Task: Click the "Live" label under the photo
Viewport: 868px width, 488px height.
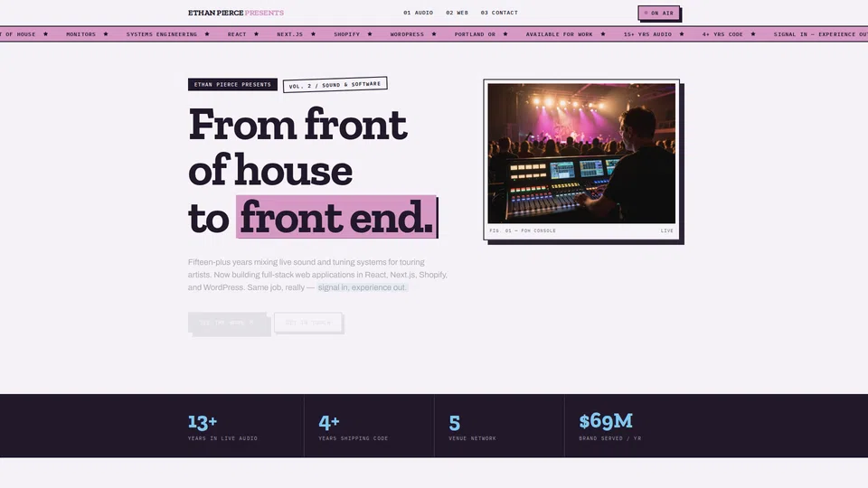Action: click(x=667, y=230)
